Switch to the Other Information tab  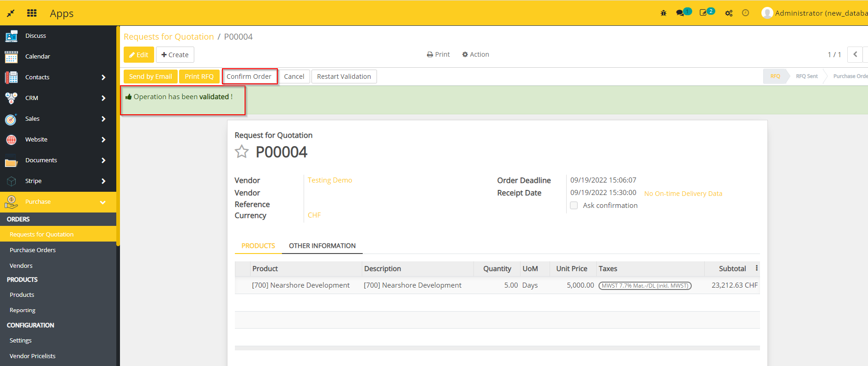pos(322,246)
